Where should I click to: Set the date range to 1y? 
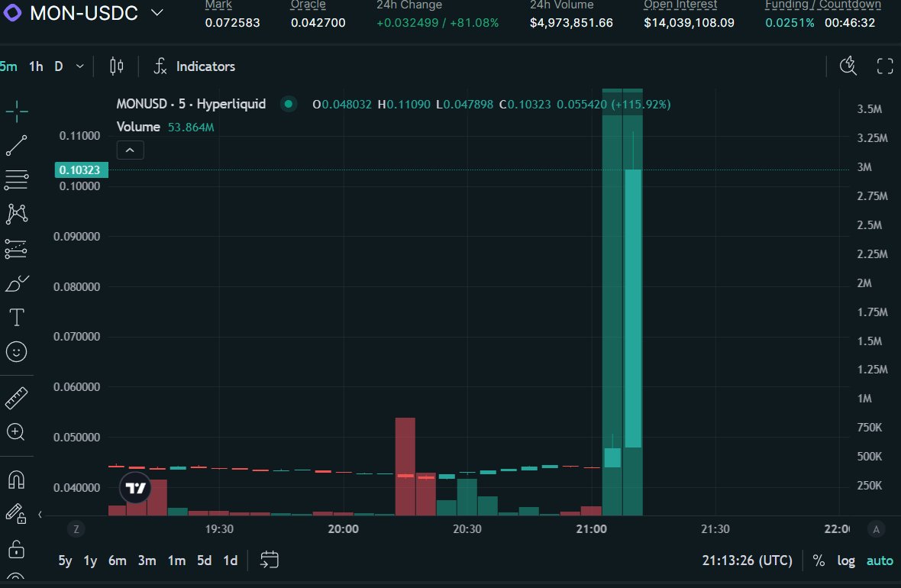click(90, 561)
